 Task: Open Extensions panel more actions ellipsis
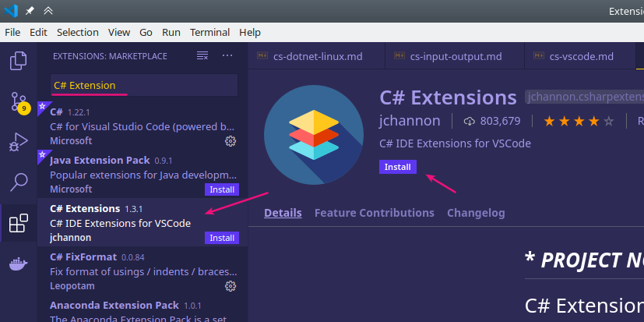tap(227, 56)
